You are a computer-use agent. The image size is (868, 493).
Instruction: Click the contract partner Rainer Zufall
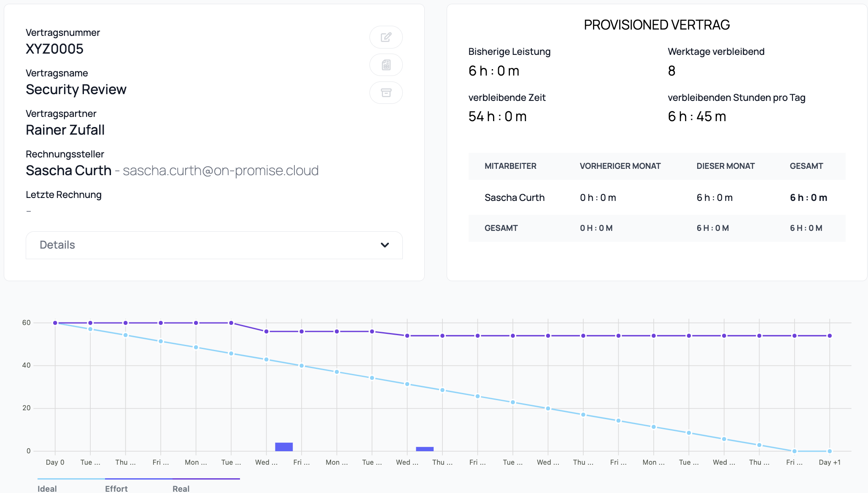click(65, 130)
